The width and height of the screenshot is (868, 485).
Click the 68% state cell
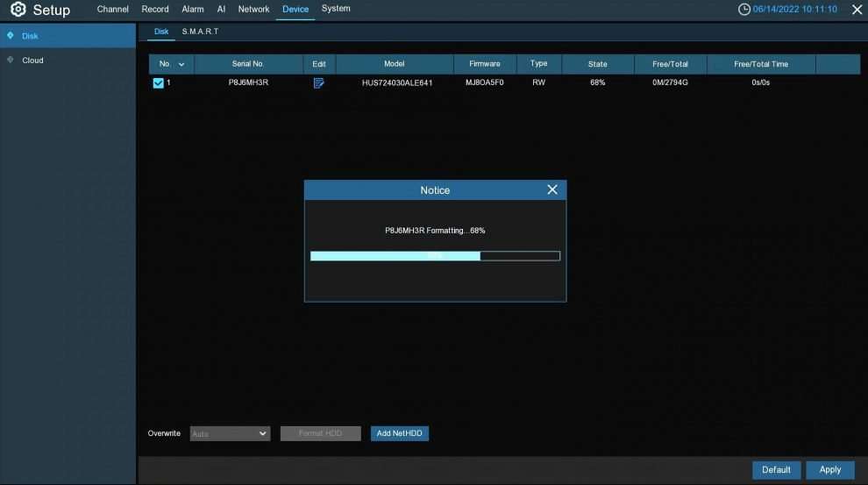[598, 82]
